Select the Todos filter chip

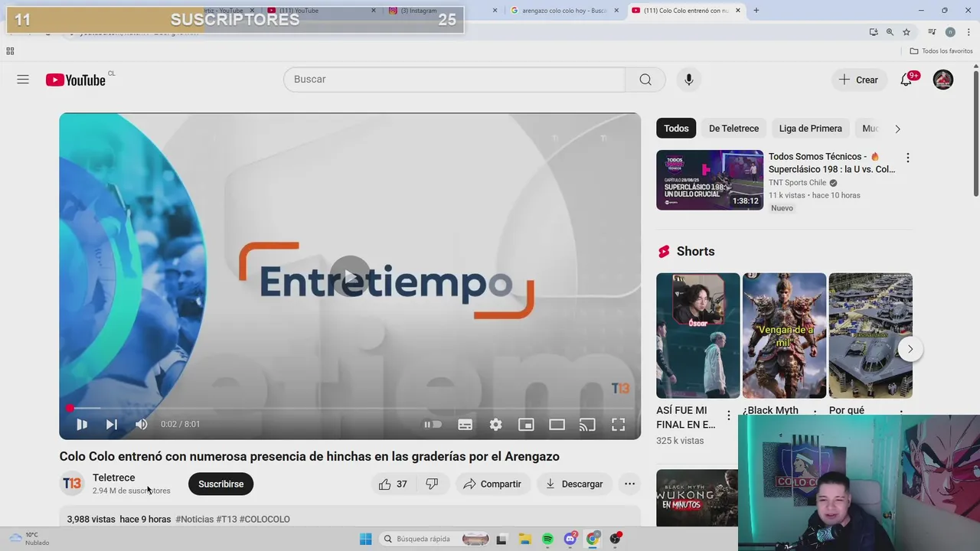(676, 129)
